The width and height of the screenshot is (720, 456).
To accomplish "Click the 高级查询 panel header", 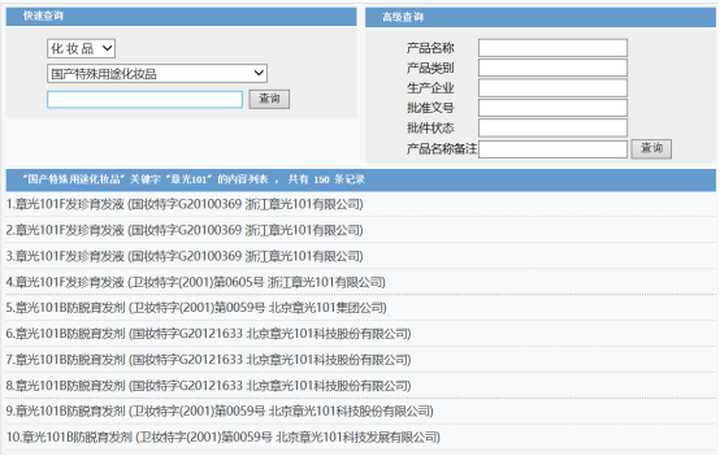I will [540, 17].
